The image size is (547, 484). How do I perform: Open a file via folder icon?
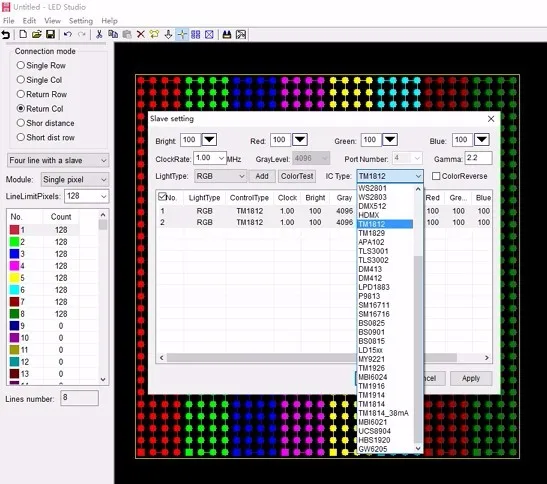(37, 34)
